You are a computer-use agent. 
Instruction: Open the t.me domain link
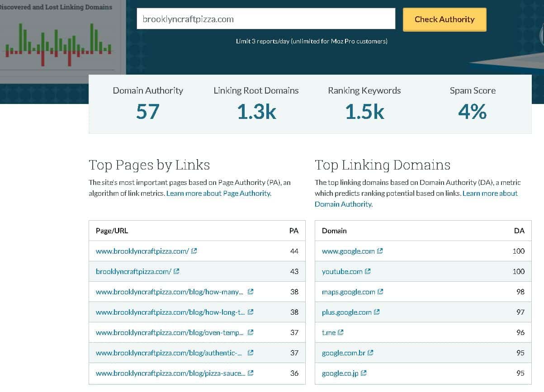pos(329,332)
